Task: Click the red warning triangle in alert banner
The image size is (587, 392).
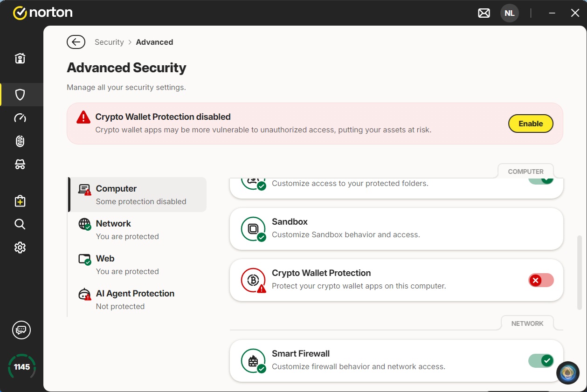Action: (83, 117)
